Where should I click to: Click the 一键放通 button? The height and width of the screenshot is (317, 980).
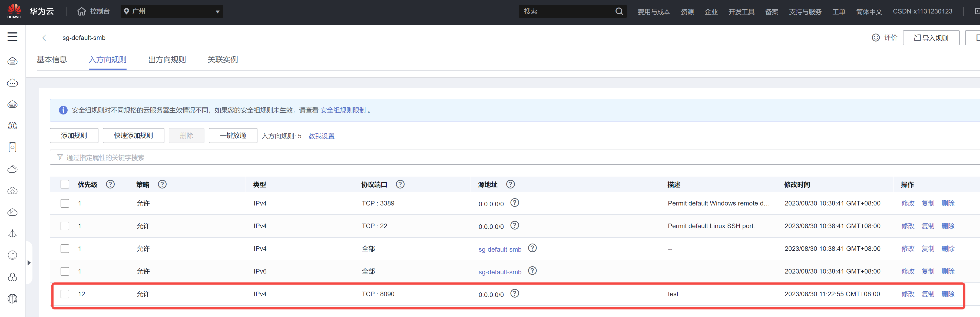233,136
